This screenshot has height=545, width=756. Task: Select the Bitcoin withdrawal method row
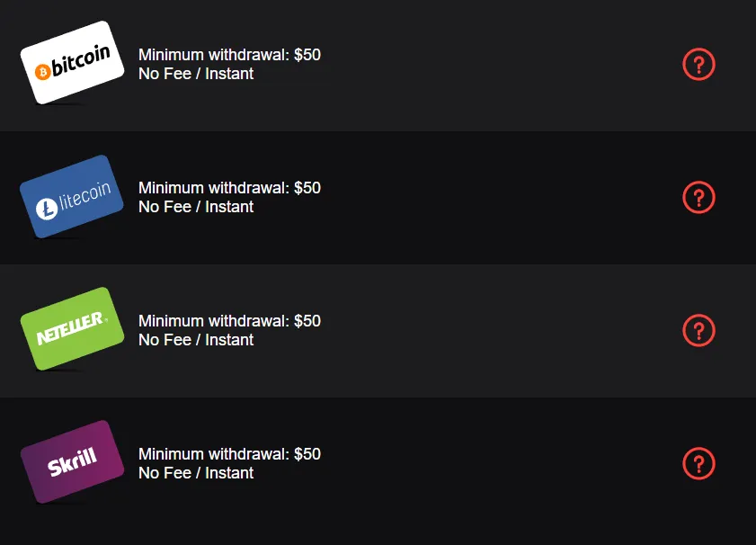point(378,64)
